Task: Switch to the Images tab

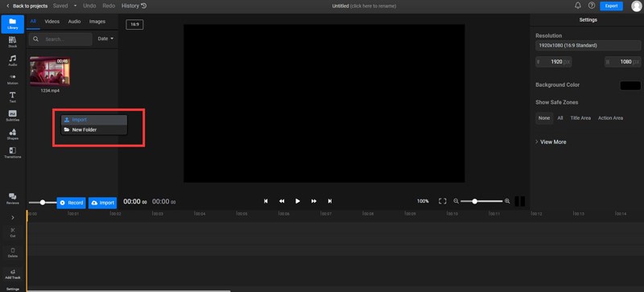Action: [97, 22]
